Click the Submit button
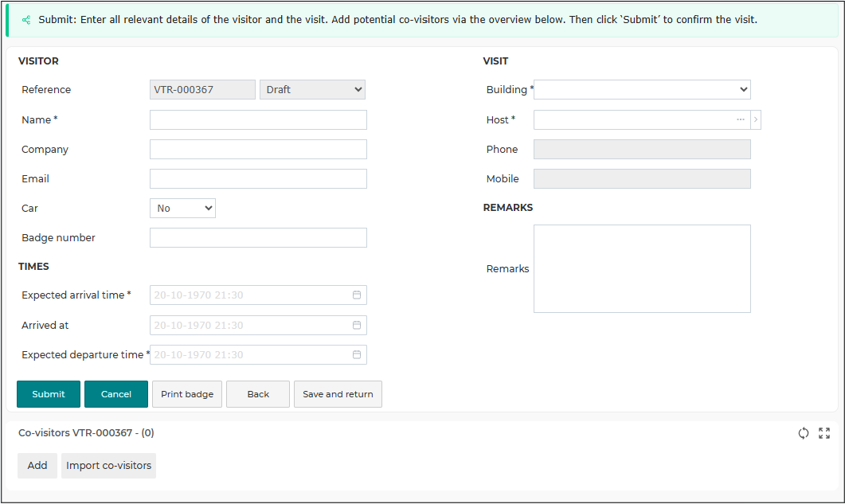Screen dimensions: 845x504 49,394
